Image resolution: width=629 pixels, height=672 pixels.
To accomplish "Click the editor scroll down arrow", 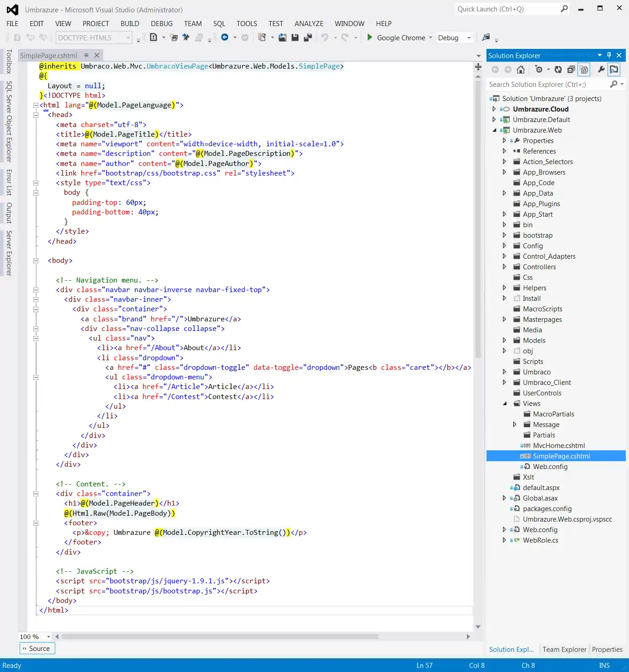I will click(x=478, y=627).
